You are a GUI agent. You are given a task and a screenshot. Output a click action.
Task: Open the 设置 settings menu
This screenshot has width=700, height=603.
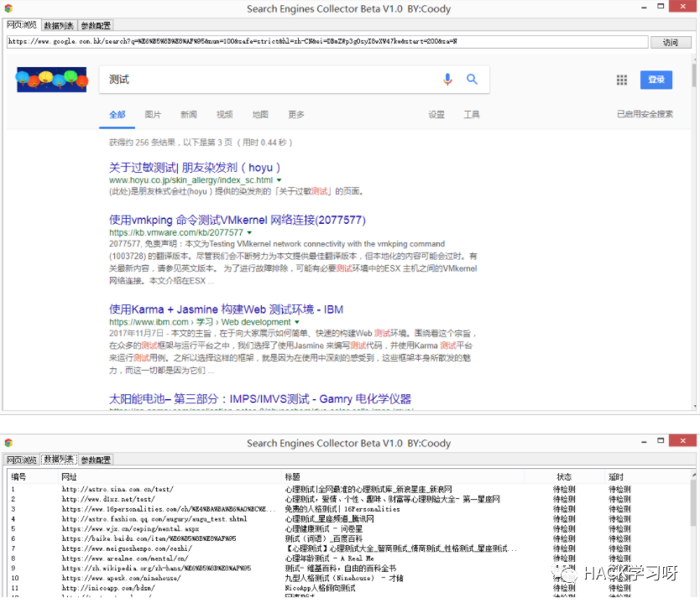point(436,115)
